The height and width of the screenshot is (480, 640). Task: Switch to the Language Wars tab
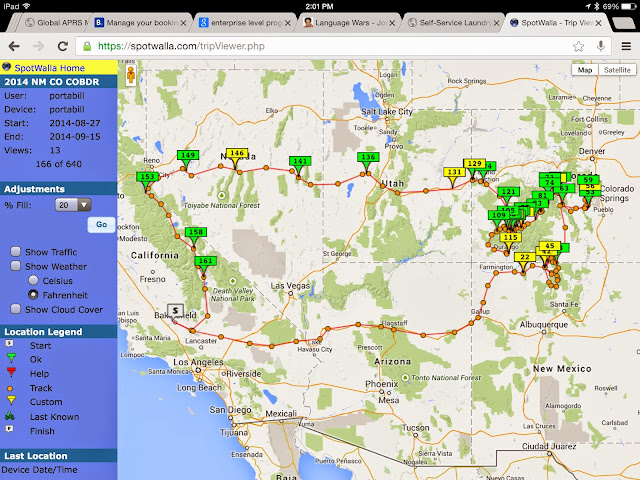[349, 23]
